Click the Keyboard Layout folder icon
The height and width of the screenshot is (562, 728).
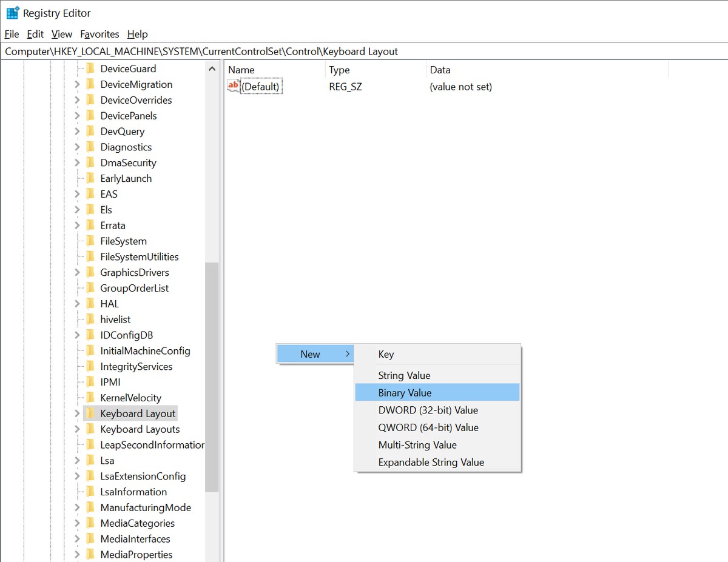tap(90, 413)
